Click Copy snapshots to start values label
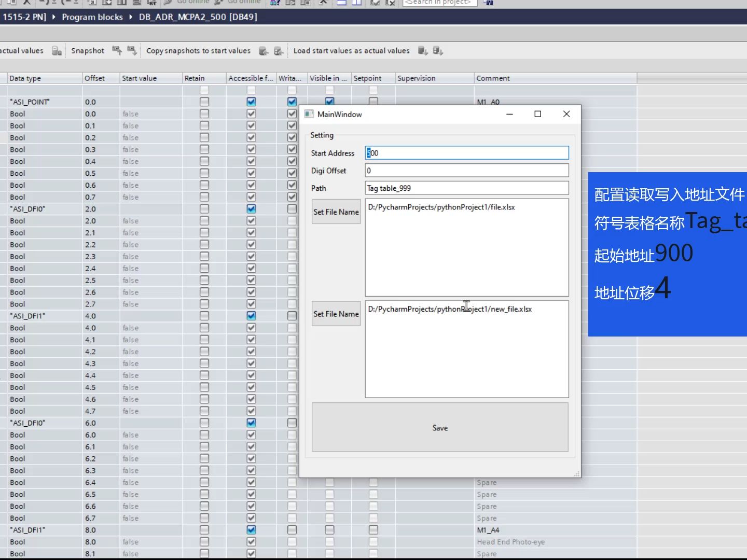The width and height of the screenshot is (747, 560). pos(198,51)
